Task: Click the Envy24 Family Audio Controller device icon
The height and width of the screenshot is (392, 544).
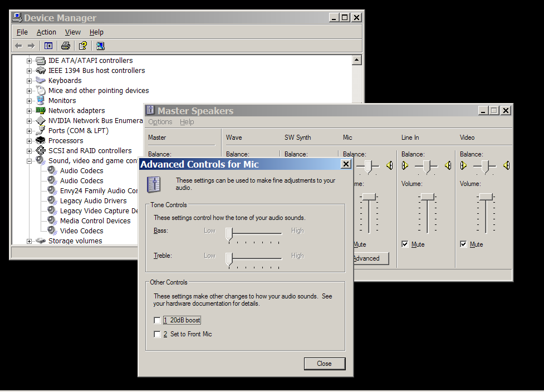Action: (52, 191)
